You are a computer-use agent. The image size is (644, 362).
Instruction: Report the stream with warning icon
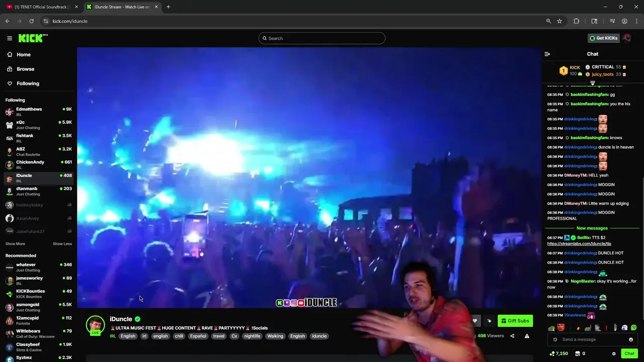coord(527,336)
